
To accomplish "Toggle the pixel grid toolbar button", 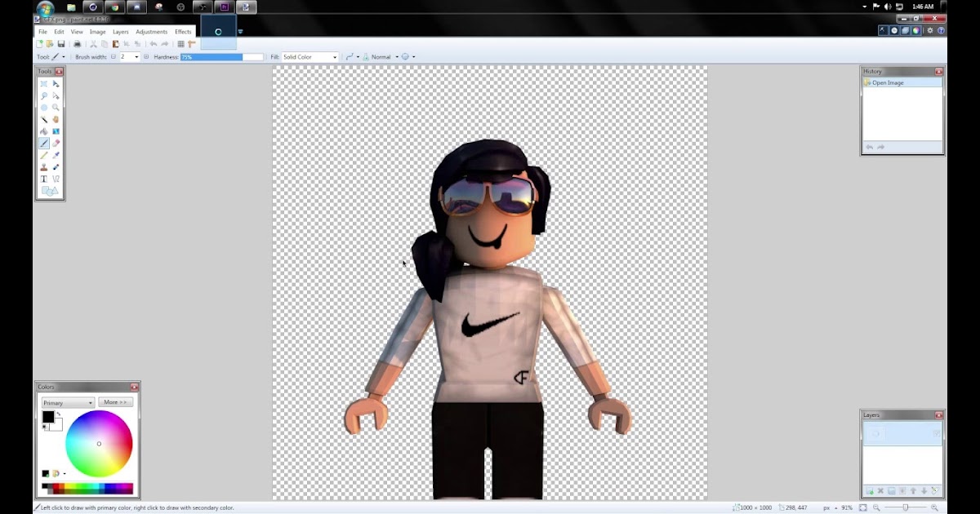I will 180,44.
